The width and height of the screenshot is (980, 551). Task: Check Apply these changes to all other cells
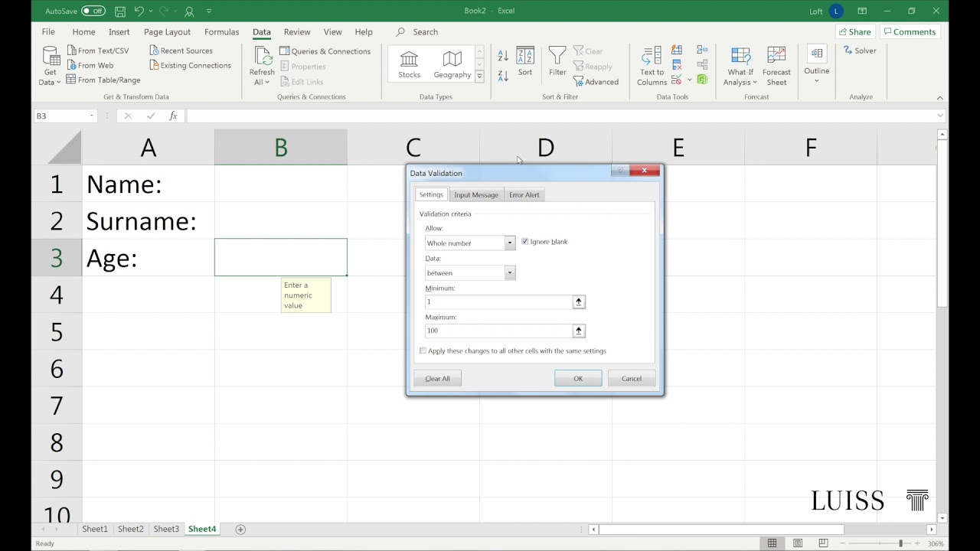423,350
